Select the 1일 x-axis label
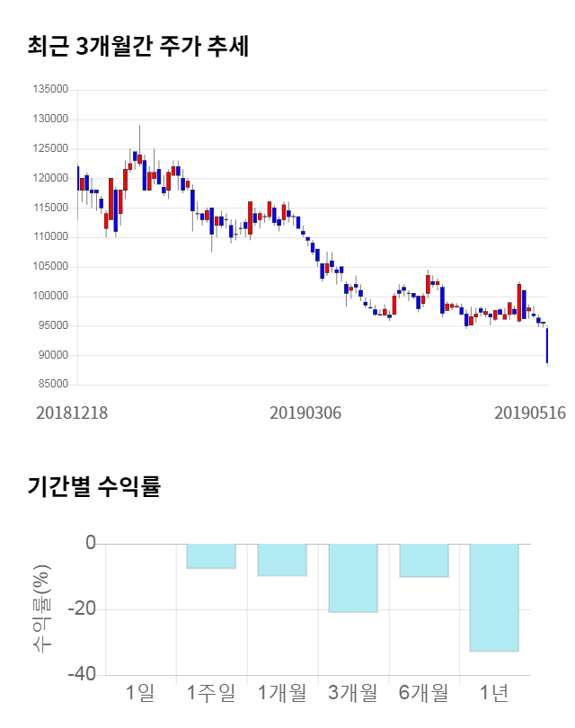The image size is (575, 728). 140,693
